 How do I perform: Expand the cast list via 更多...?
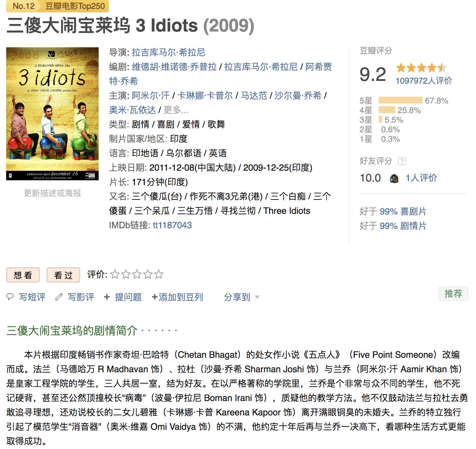click(176, 110)
